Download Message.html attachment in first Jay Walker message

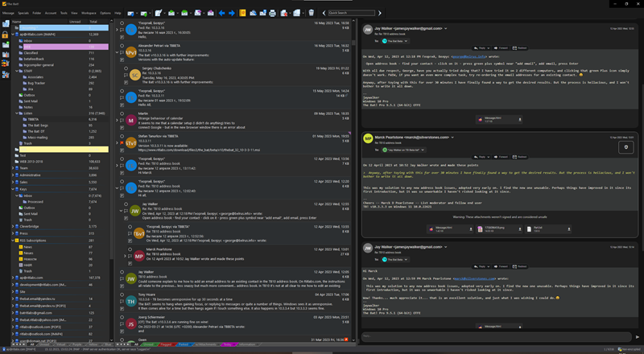pyautogui.click(x=520, y=120)
